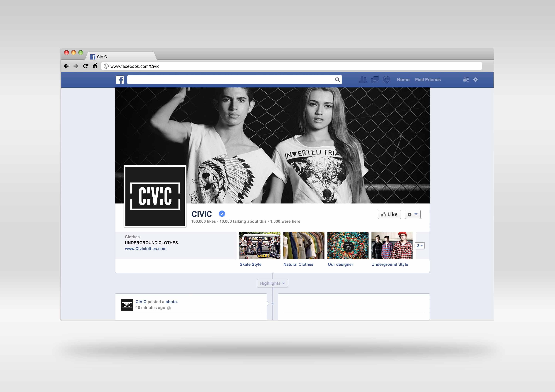Open friend requests icon
Screen dimensions: 555x392
click(363, 79)
